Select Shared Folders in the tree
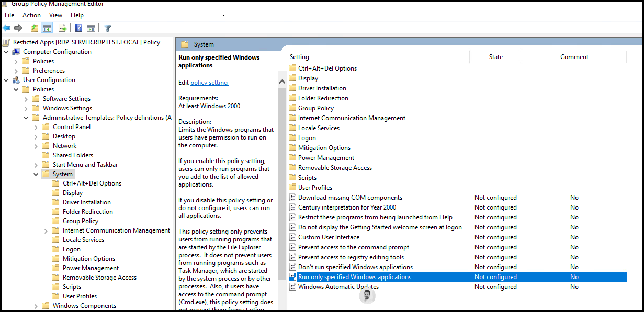Image resolution: width=644 pixels, height=312 pixels. (73, 155)
